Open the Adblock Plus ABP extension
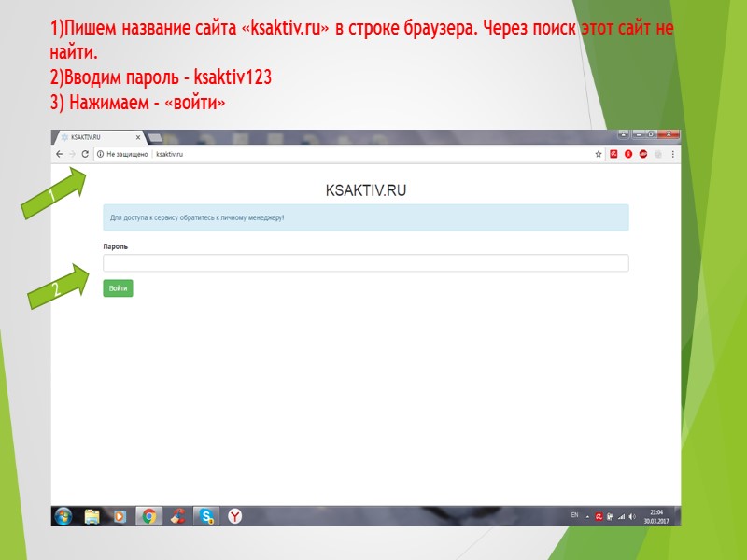The height and width of the screenshot is (560, 747). 643,154
